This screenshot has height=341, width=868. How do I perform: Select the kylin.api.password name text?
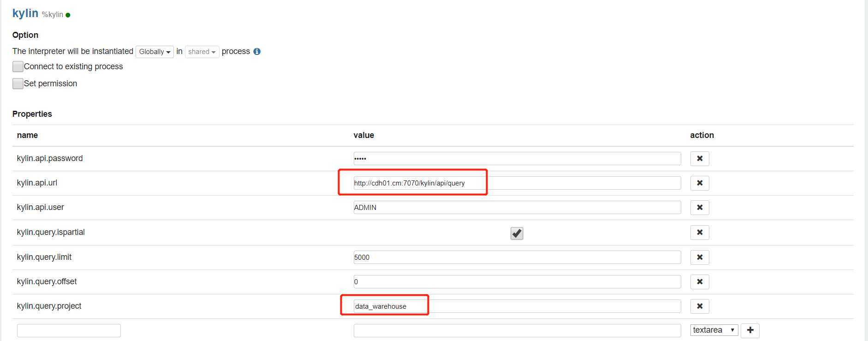(x=50, y=158)
